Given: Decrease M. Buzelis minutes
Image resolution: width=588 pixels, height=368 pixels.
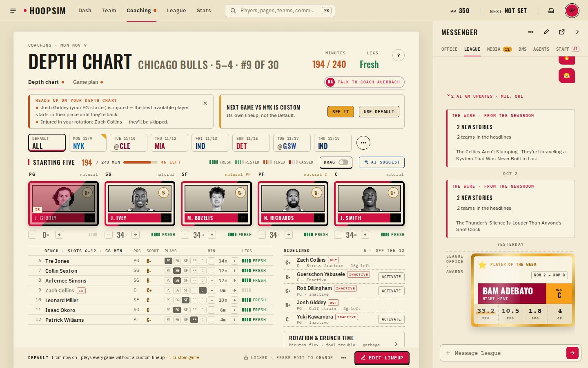Looking at the screenshot, I should pos(185,235).
